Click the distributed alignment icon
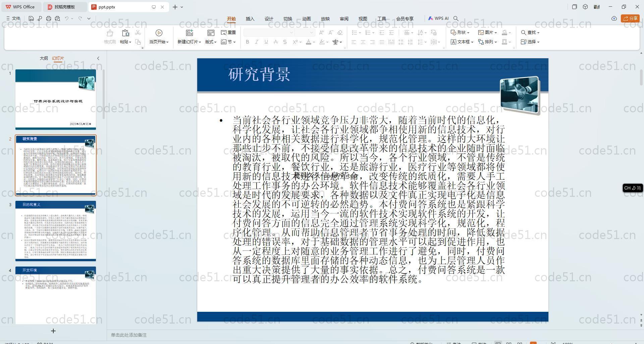The height and width of the screenshot is (344, 644). (391, 42)
